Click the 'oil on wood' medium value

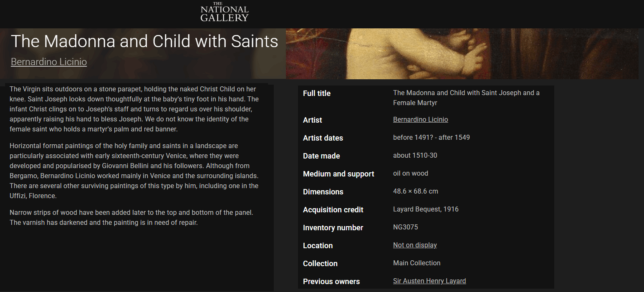(410, 174)
